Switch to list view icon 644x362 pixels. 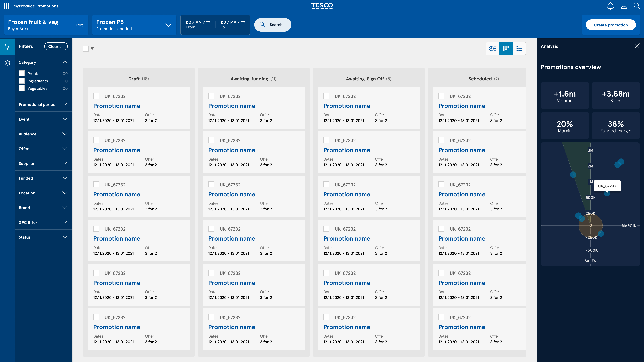[x=519, y=48]
